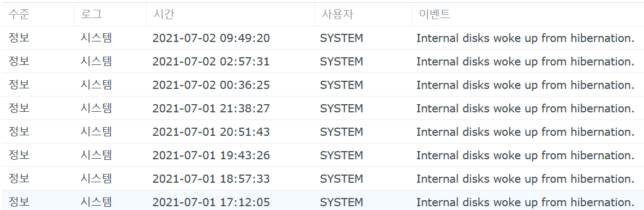Click SYSTEM user in the 17:12:05 row
644x210 pixels.
point(342,202)
